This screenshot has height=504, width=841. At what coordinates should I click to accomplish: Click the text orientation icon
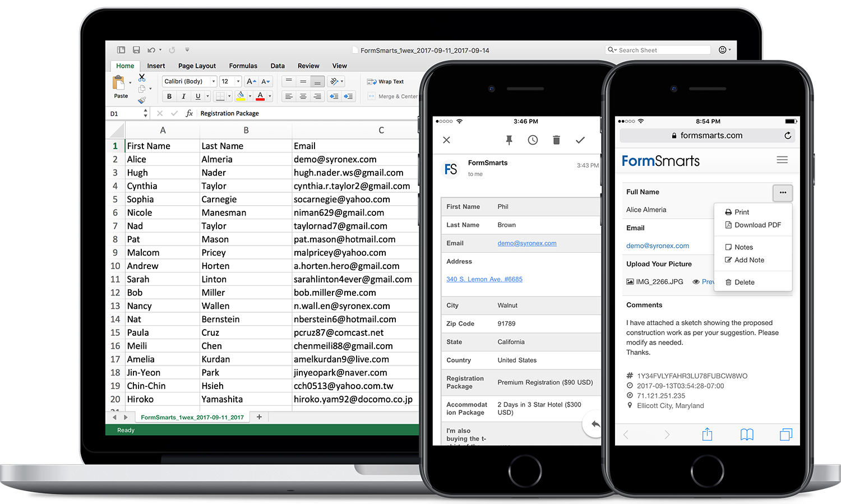[334, 81]
